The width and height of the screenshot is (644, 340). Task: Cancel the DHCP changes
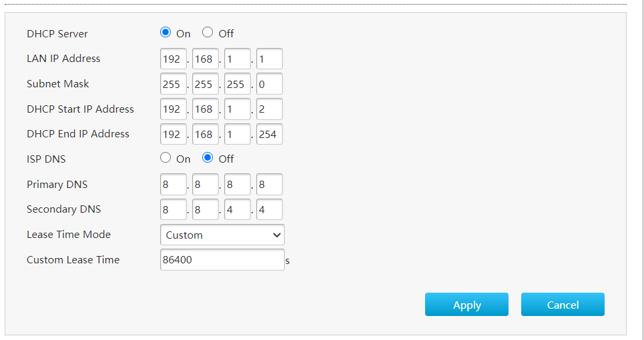pyautogui.click(x=563, y=304)
